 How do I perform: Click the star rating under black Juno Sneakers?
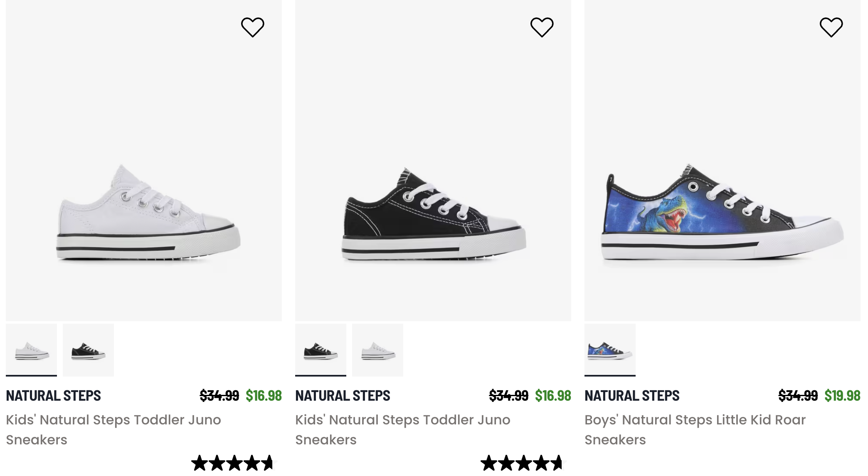tap(521, 462)
